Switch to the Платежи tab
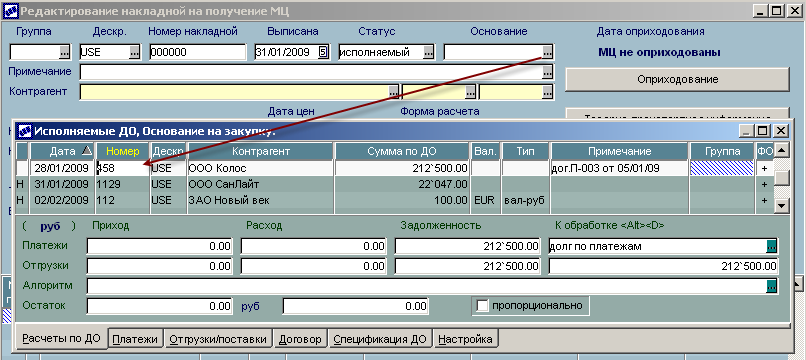This screenshot has height=360, width=806. coord(136,339)
